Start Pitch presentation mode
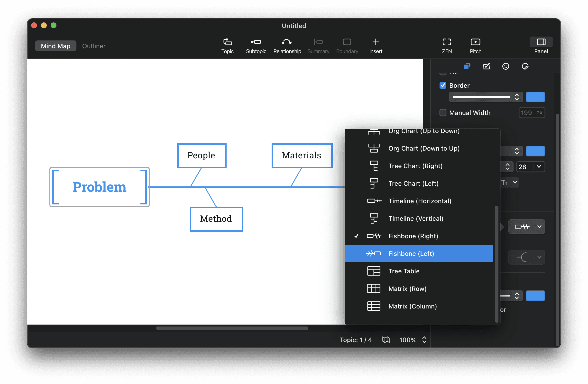The width and height of the screenshot is (588, 384). pyautogui.click(x=475, y=46)
